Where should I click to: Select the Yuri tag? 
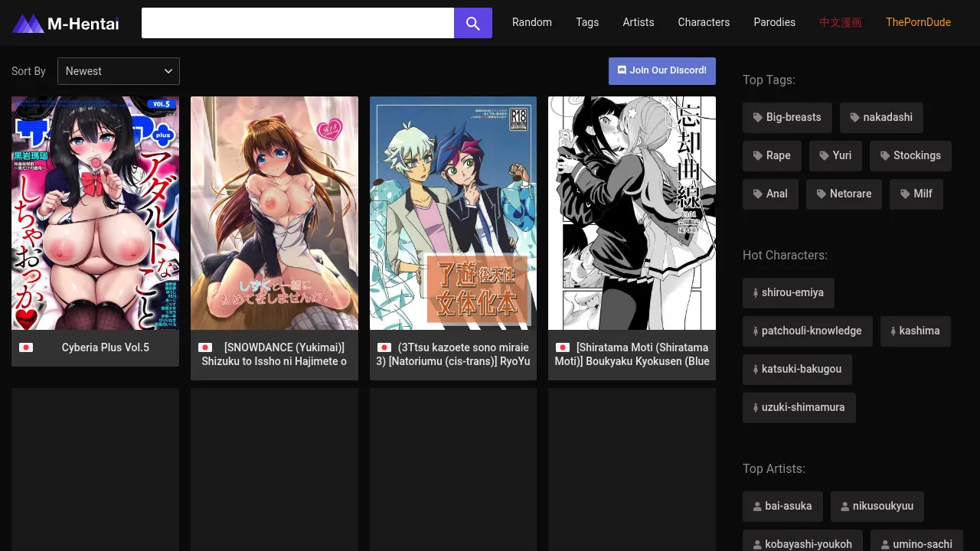click(835, 155)
